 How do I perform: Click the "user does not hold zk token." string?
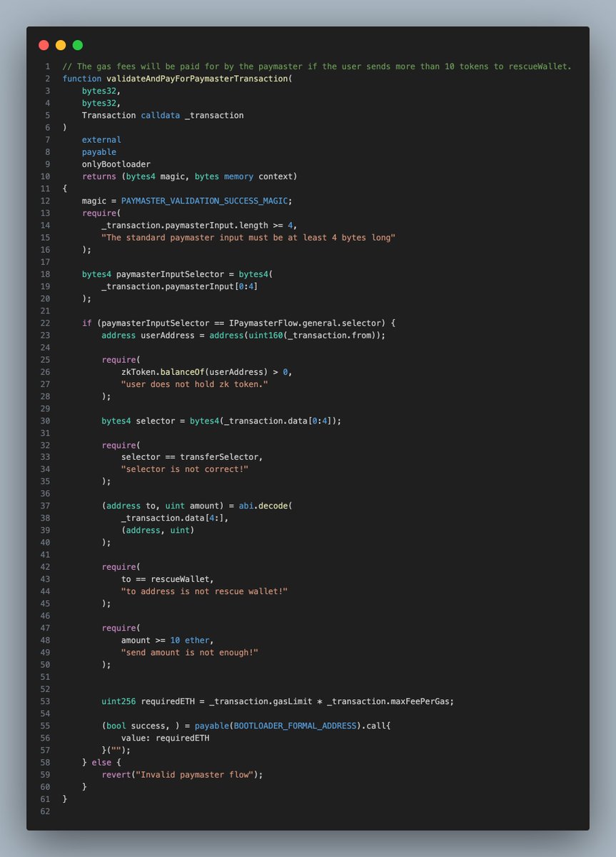[194, 384]
